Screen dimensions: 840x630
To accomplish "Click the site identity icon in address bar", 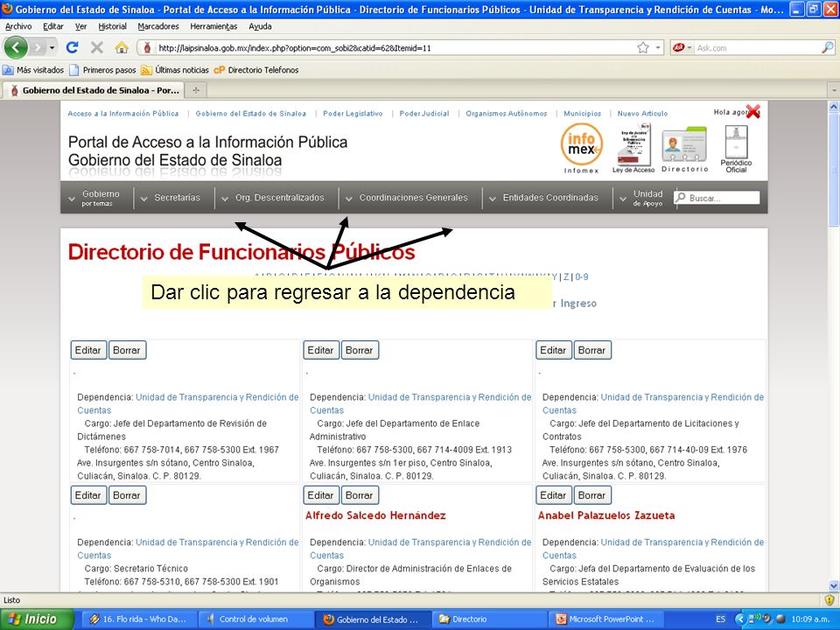I will click(147, 47).
